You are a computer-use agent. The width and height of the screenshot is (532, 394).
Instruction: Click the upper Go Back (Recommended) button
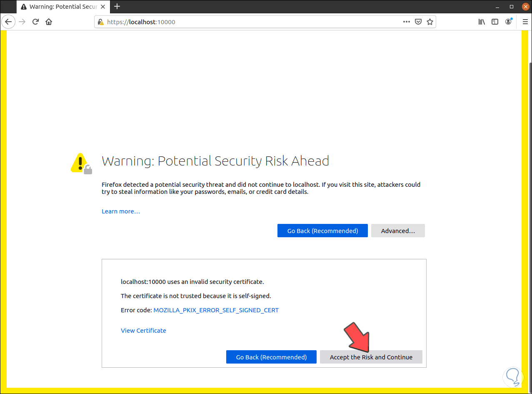pyautogui.click(x=322, y=231)
